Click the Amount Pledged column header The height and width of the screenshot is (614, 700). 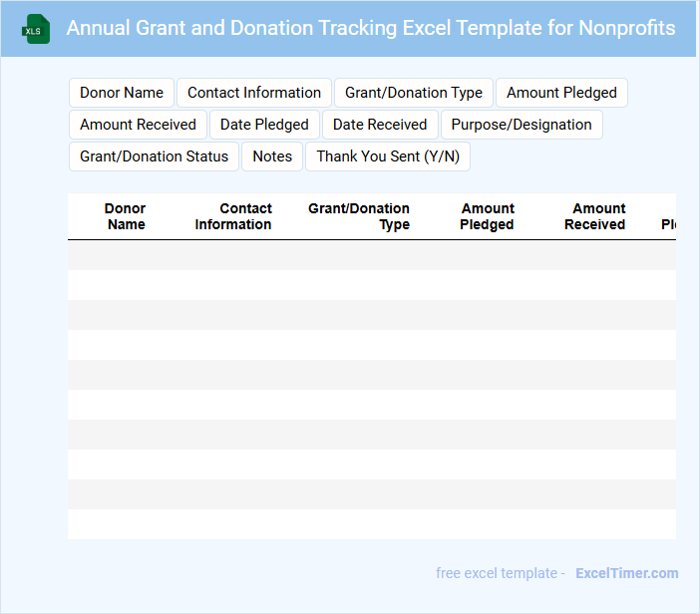[x=487, y=216]
